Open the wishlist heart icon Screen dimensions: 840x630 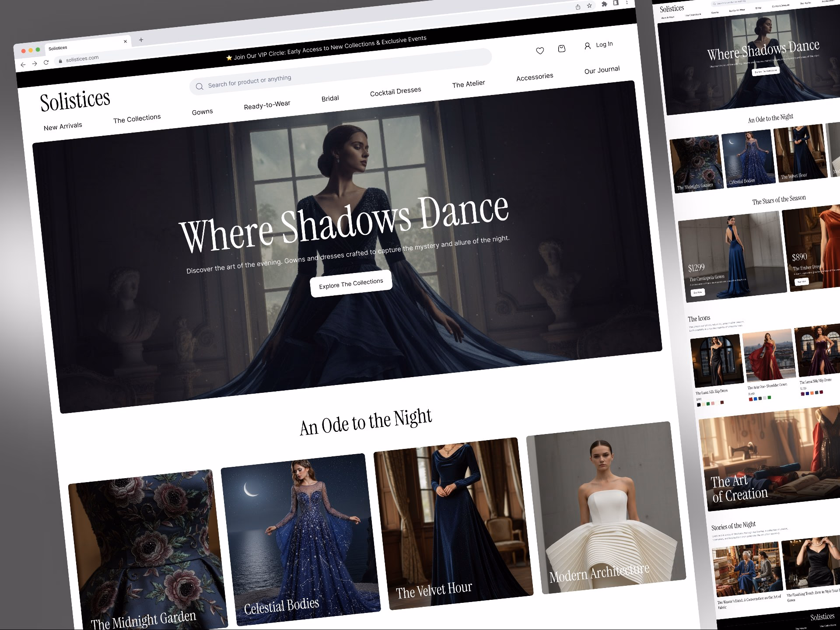coord(540,51)
